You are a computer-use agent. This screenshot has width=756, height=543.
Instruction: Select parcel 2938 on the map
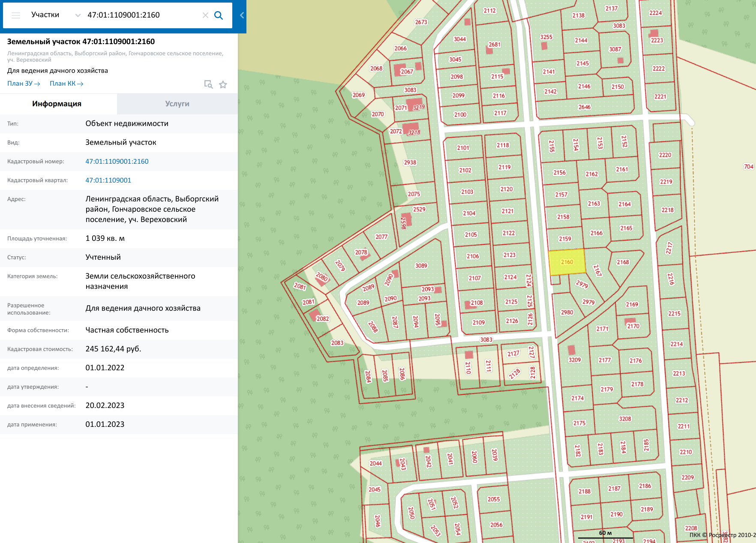(x=410, y=163)
